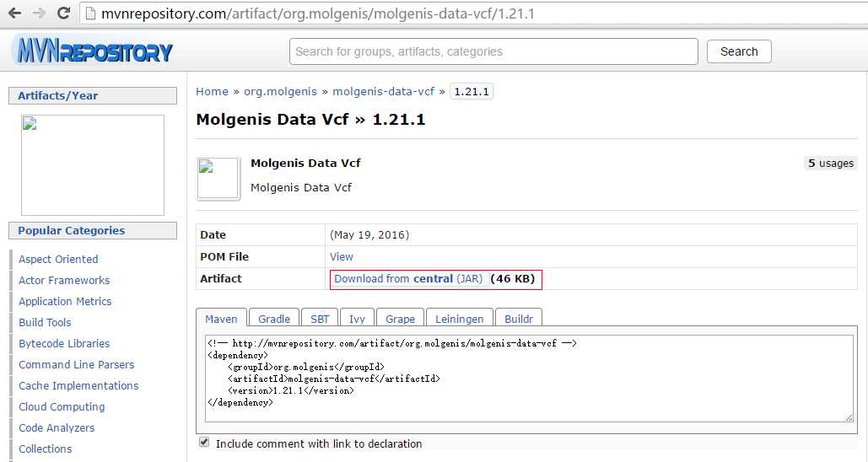This screenshot has width=868, height=462.
Task: Open the Cloud Computing category
Action: point(62,406)
